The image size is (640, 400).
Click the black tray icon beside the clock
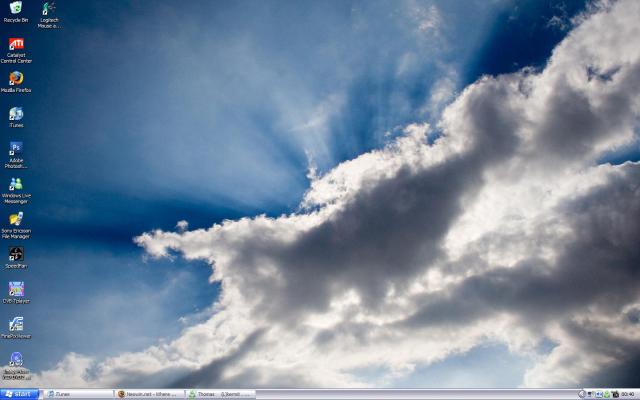coord(615,394)
